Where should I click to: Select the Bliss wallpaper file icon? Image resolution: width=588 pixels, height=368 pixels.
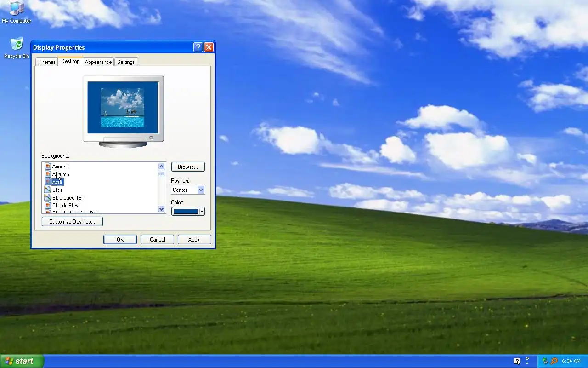click(x=48, y=190)
